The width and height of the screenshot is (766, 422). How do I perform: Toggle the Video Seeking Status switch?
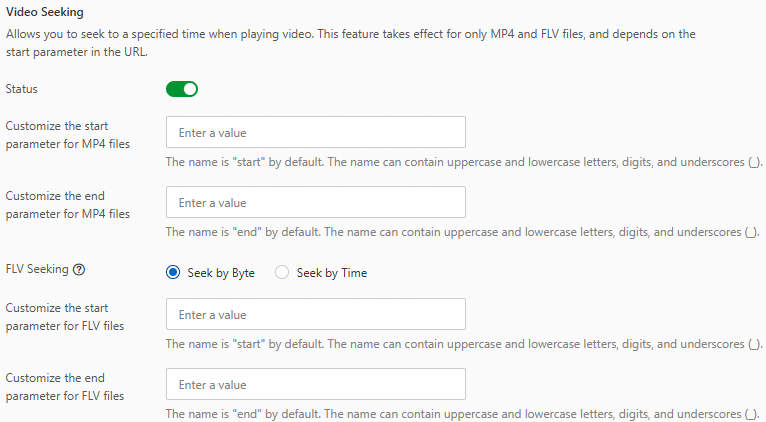(182, 89)
